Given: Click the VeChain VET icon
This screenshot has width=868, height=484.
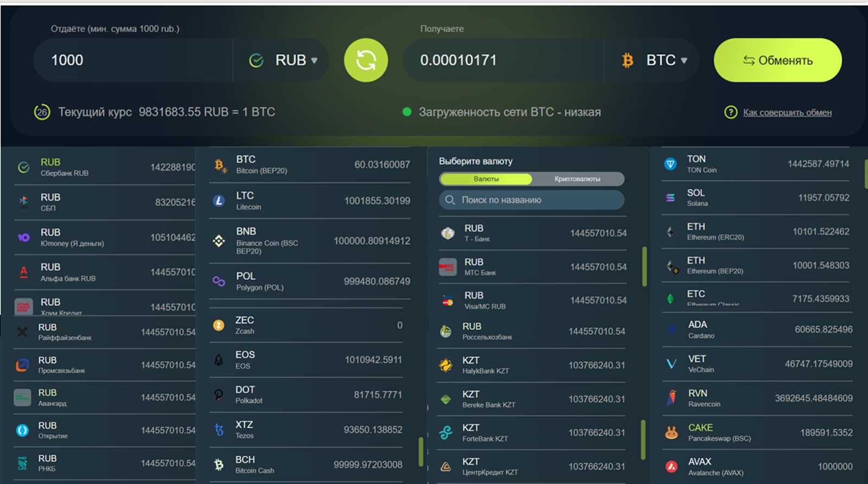Looking at the screenshot, I should click(x=671, y=364).
